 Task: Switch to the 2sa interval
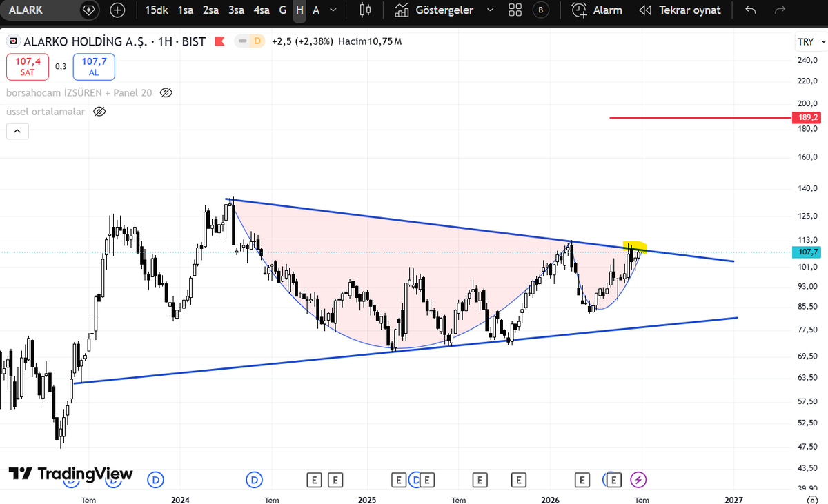(x=210, y=10)
